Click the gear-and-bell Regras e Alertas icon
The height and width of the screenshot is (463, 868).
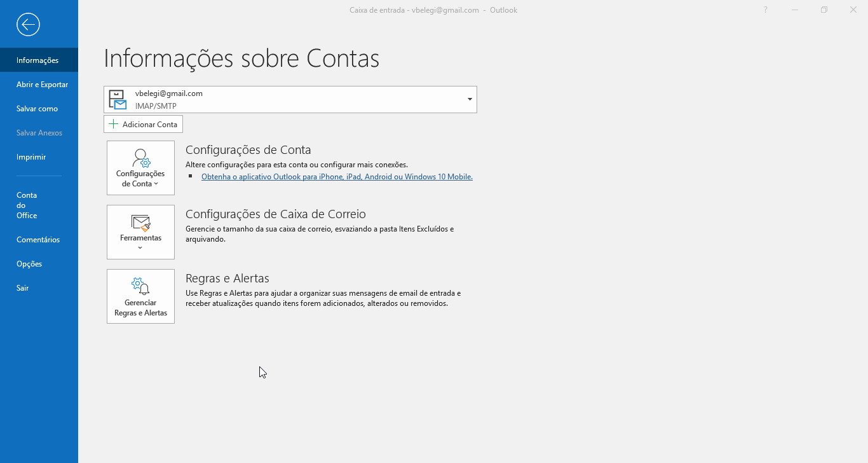coord(140,287)
